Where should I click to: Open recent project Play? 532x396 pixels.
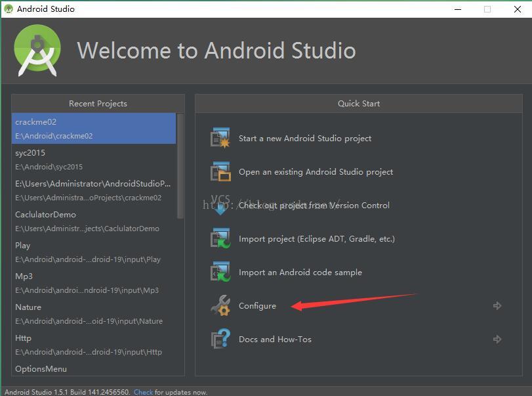point(94,252)
